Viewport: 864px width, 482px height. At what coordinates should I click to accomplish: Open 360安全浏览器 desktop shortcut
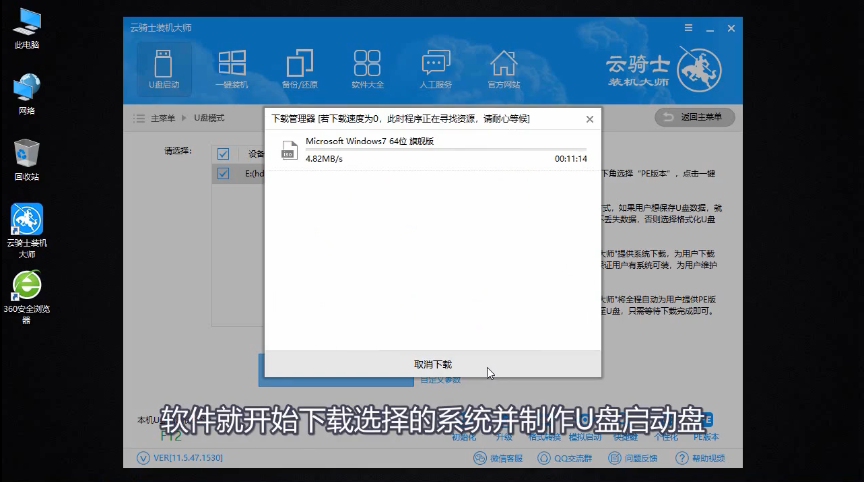tap(26, 297)
